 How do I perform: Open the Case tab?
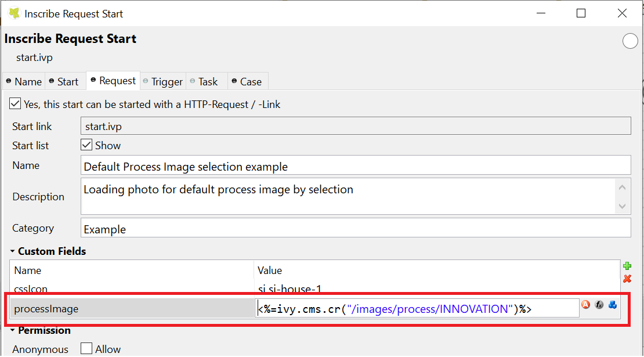pos(246,82)
